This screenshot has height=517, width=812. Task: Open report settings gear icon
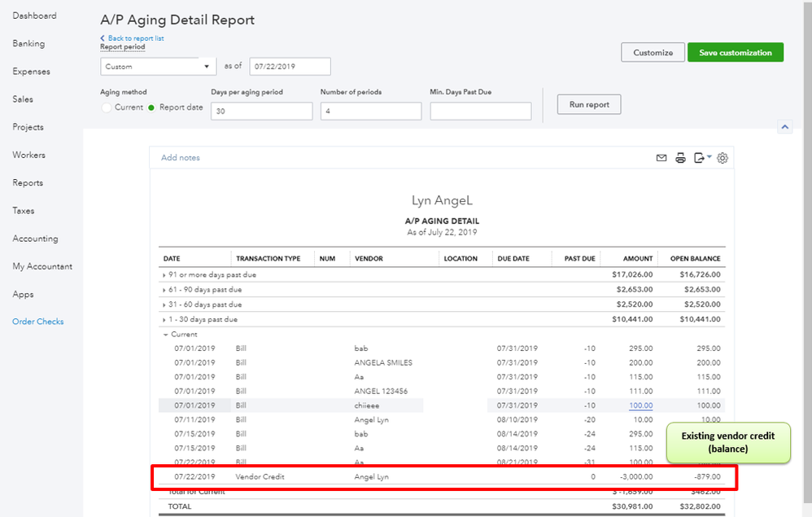(723, 158)
